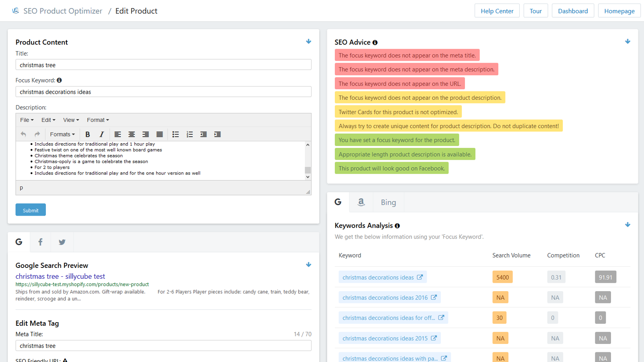Viewport: 644px width, 362px height.
Task: Toggle bold formatting in the editor
Action: [x=87, y=134]
